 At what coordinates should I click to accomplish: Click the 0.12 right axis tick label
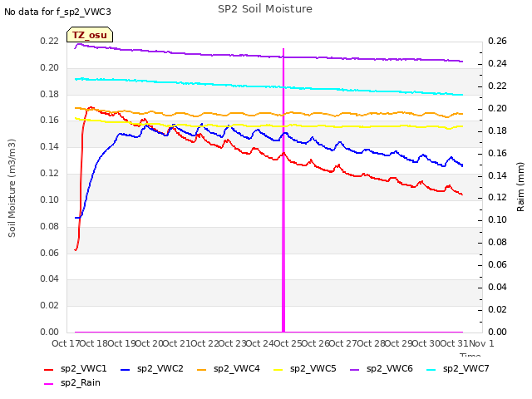point(497,197)
